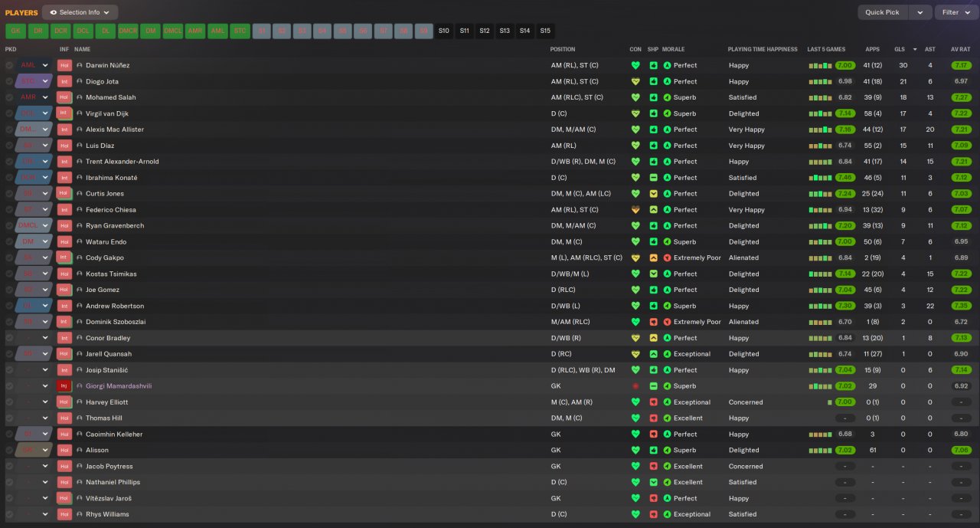Click Caoimhin Kelleher's red sharpness icon
This screenshot has height=528, width=980.
pyautogui.click(x=653, y=434)
